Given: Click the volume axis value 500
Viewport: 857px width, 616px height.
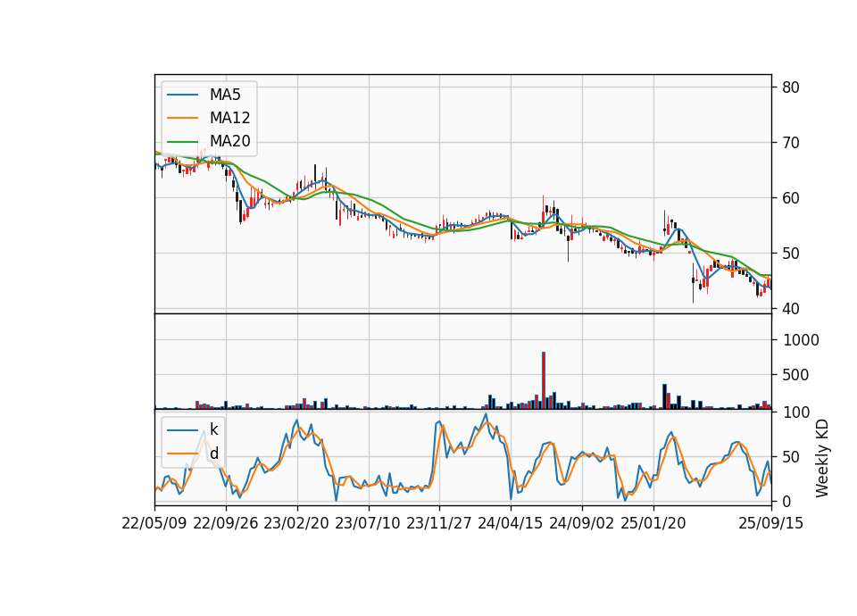Looking at the screenshot, I should [x=795, y=375].
